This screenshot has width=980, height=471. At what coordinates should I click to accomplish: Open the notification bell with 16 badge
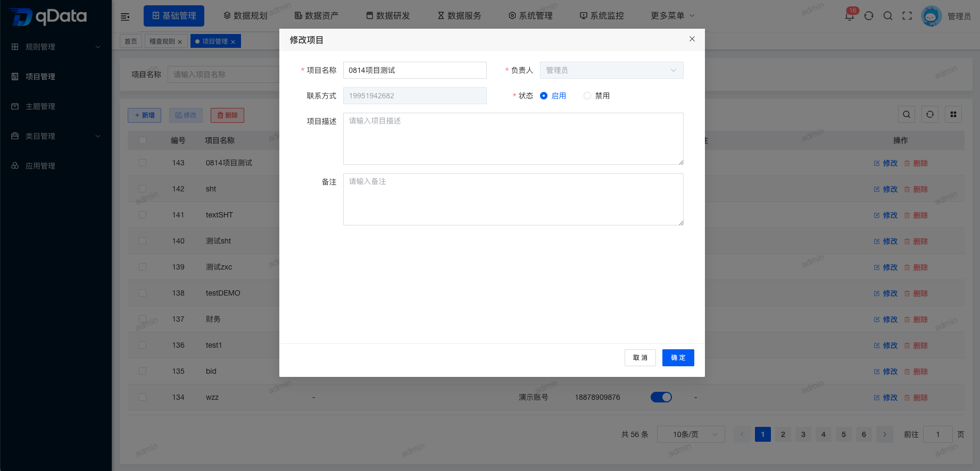point(850,15)
